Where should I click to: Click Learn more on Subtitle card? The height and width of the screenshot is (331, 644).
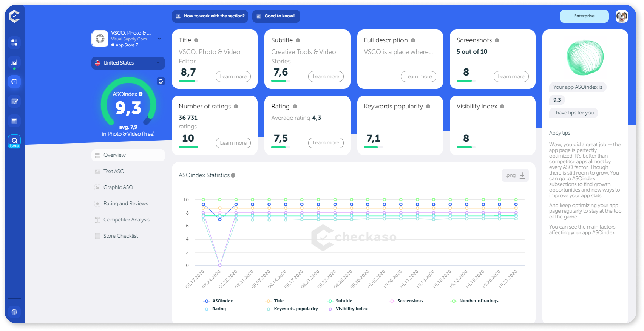(x=326, y=77)
